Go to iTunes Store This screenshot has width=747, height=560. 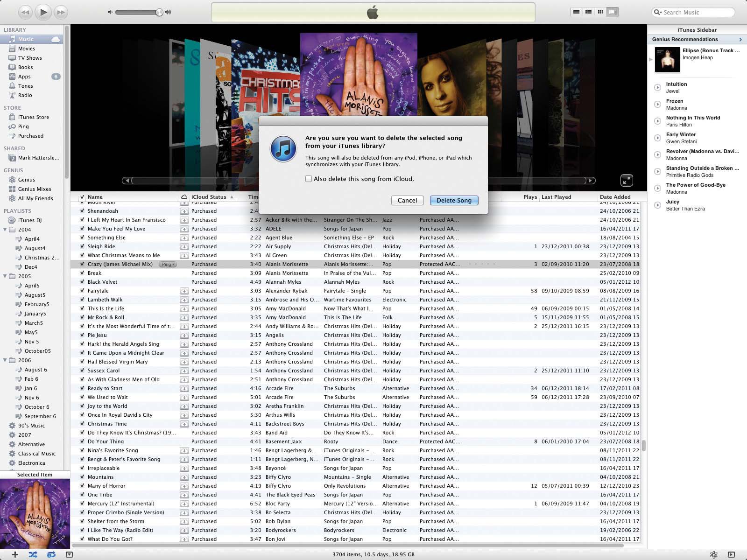[x=33, y=117]
